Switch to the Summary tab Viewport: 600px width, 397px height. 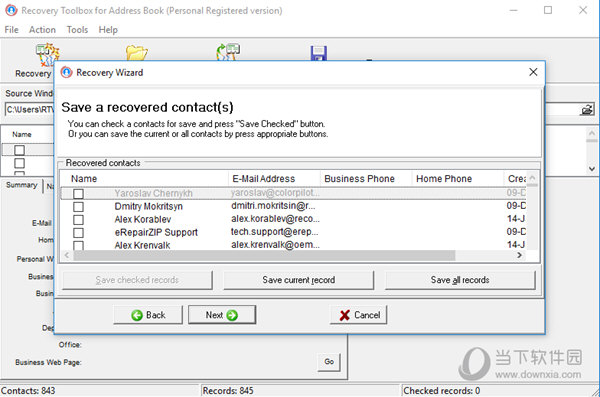pyautogui.click(x=21, y=185)
